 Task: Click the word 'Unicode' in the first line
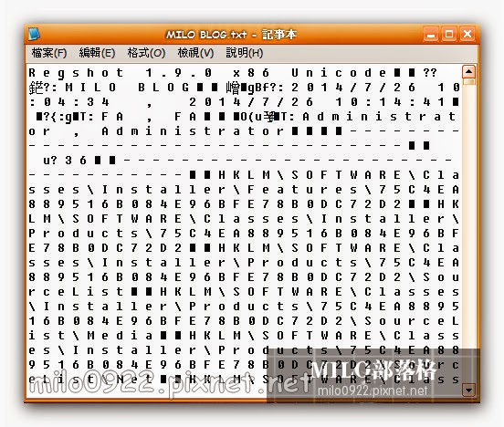[x=339, y=73]
